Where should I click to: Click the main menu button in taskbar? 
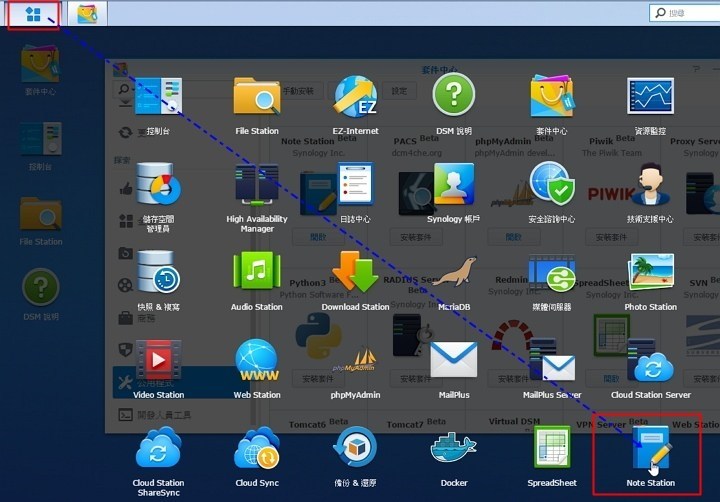point(33,14)
